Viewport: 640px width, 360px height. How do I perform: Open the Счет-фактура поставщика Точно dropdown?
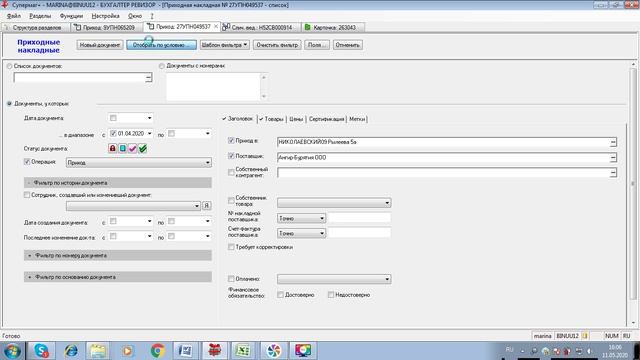tap(301, 233)
